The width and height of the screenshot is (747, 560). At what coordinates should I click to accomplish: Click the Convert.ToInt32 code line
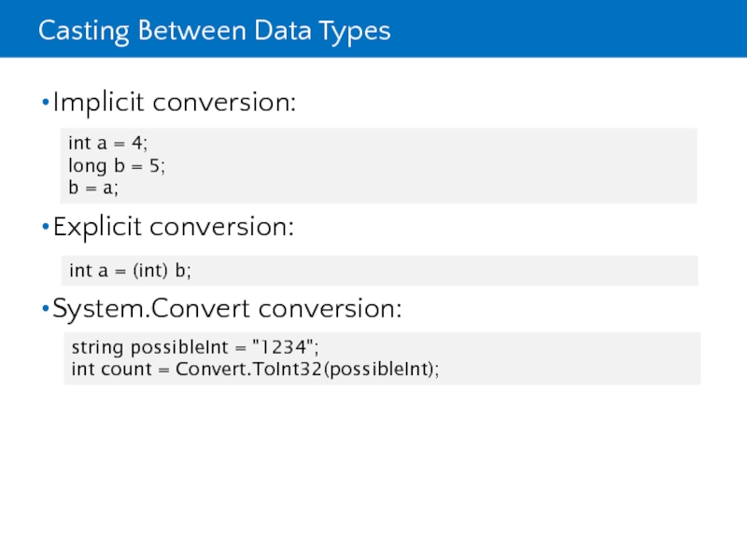pos(255,370)
